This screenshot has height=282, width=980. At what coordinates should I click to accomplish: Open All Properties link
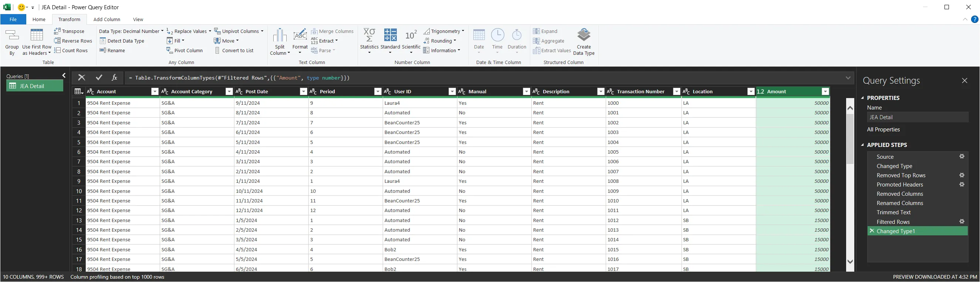pyautogui.click(x=883, y=130)
